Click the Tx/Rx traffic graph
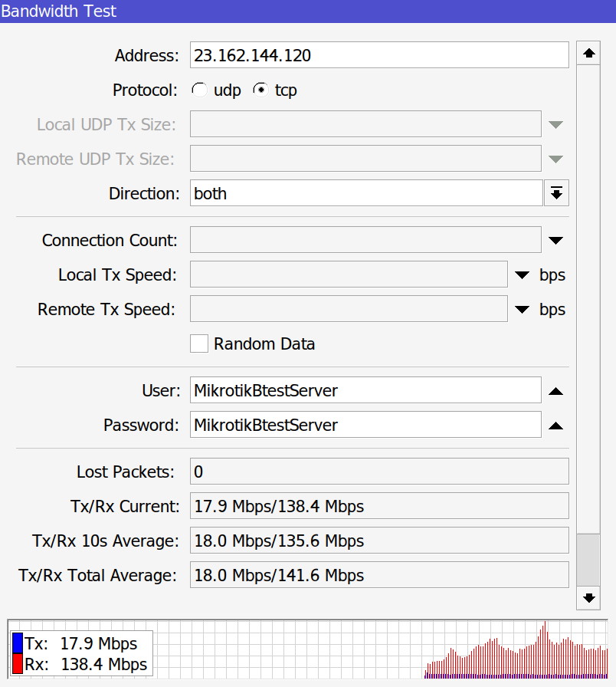616x687 pixels. 308,649
